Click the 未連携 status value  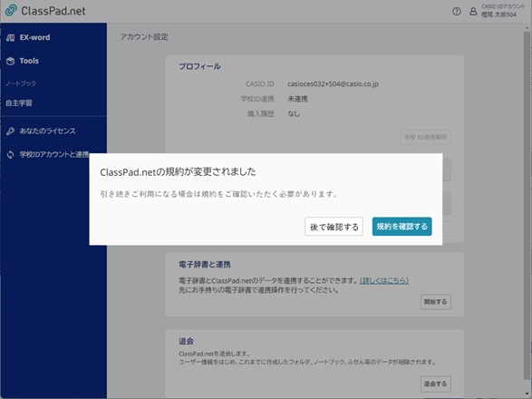(x=297, y=99)
